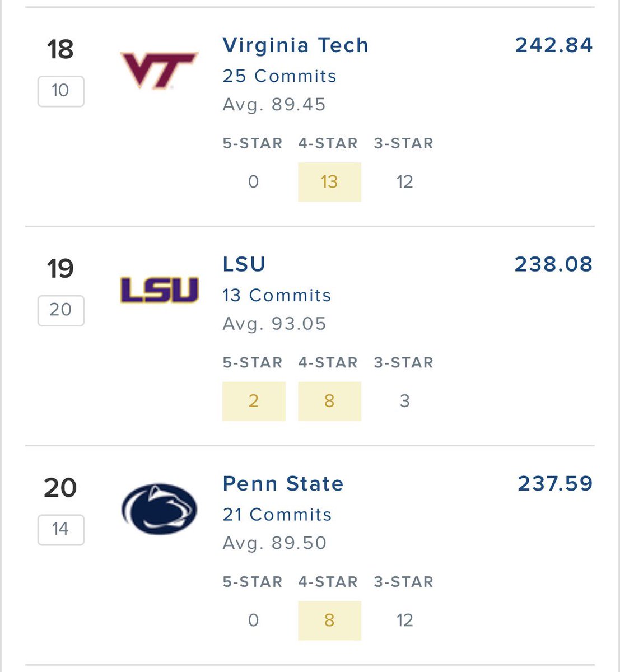Click the Virginia Tech VT logo
The width and height of the screenshot is (620, 672).
tap(160, 71)
